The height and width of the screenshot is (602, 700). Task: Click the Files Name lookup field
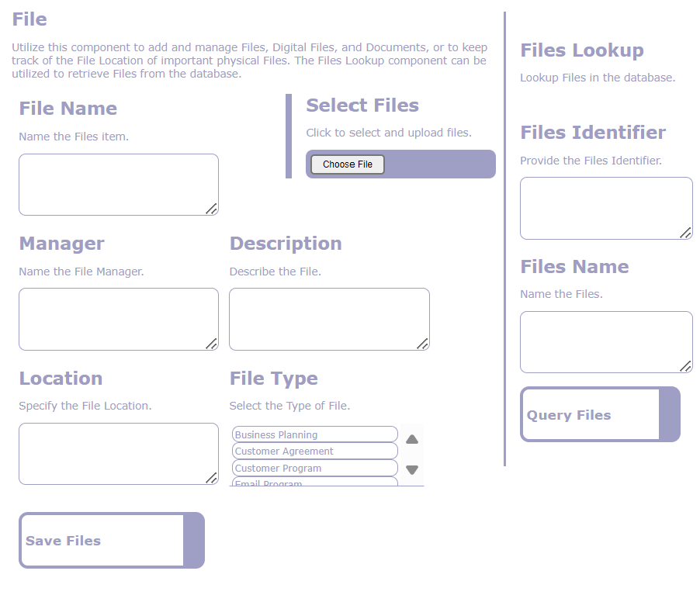click(x=605, y=342)
